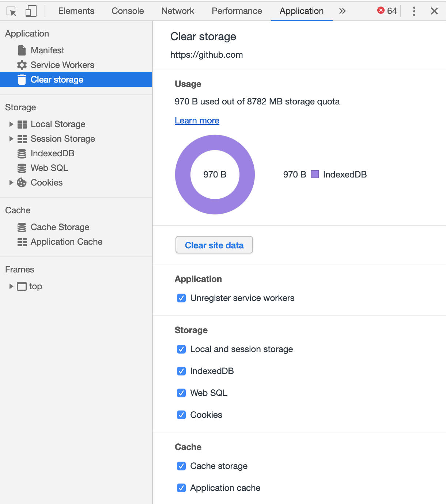This screenshot has width=446, height=504.
Task: Select Web SQL in the Storage section
Action: point(49,168)
